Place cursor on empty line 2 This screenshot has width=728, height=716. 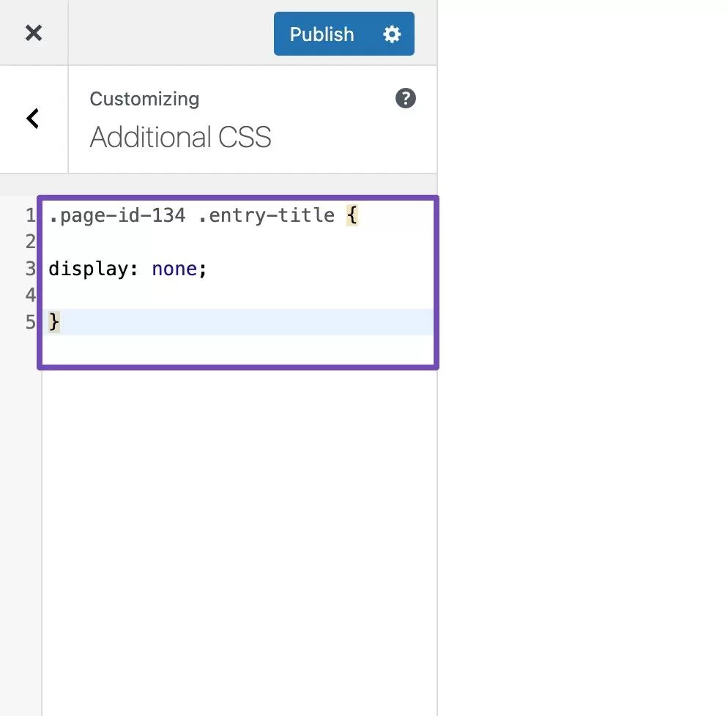(x=220, y=242)
